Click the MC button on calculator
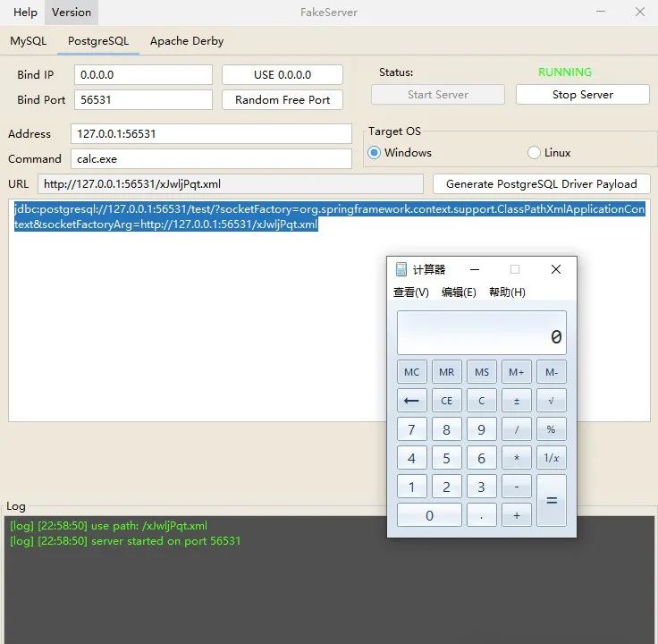 pyautogui.click(x=411, y=372)
